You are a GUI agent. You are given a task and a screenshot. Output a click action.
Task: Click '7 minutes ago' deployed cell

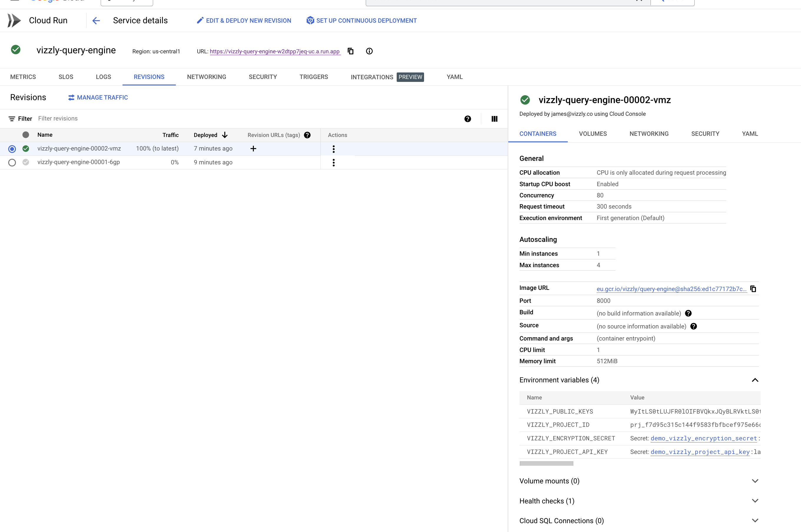213,148
